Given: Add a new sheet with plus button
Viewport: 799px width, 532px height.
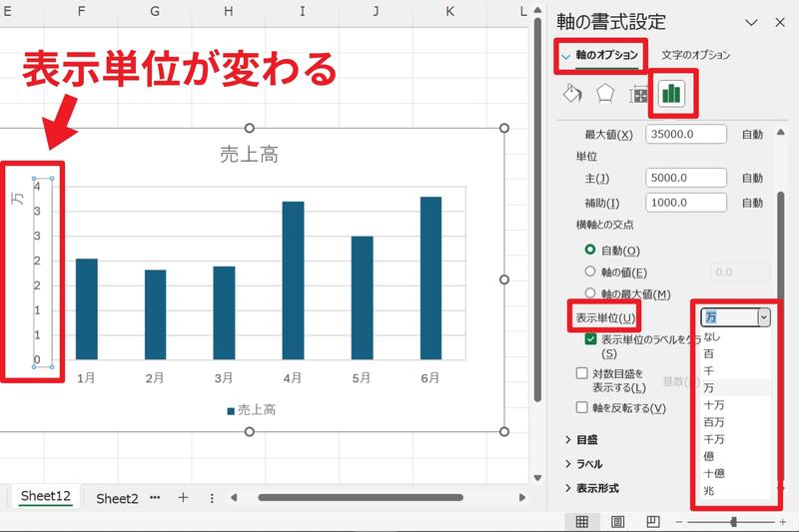Looking at the screenshot, I should tap(183, 497).
